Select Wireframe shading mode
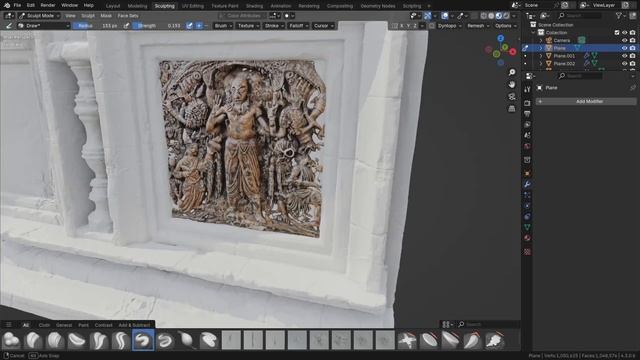The width and height of the screenshot is (640, 360). 484,16
